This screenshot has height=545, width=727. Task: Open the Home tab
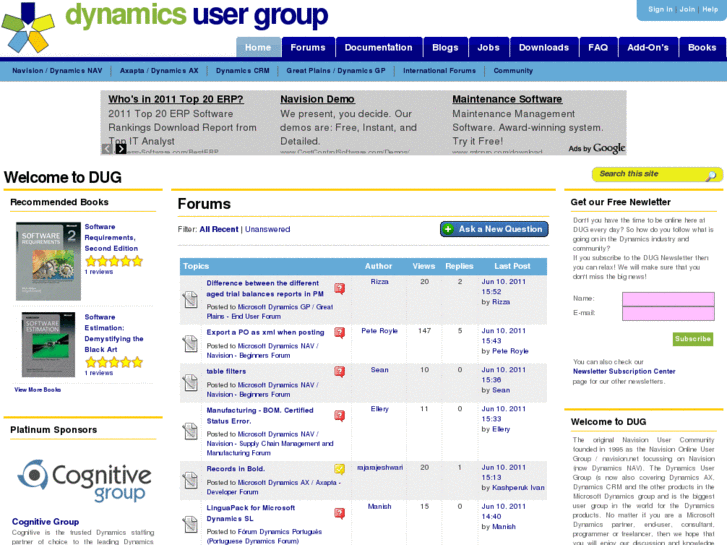pyautogui.click(x=258, y=47)
